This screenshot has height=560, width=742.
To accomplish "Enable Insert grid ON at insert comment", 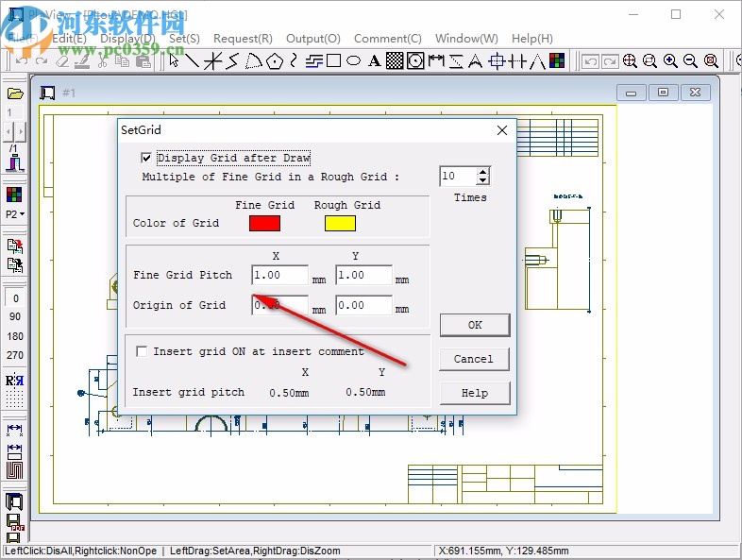I will coord(142,351).
